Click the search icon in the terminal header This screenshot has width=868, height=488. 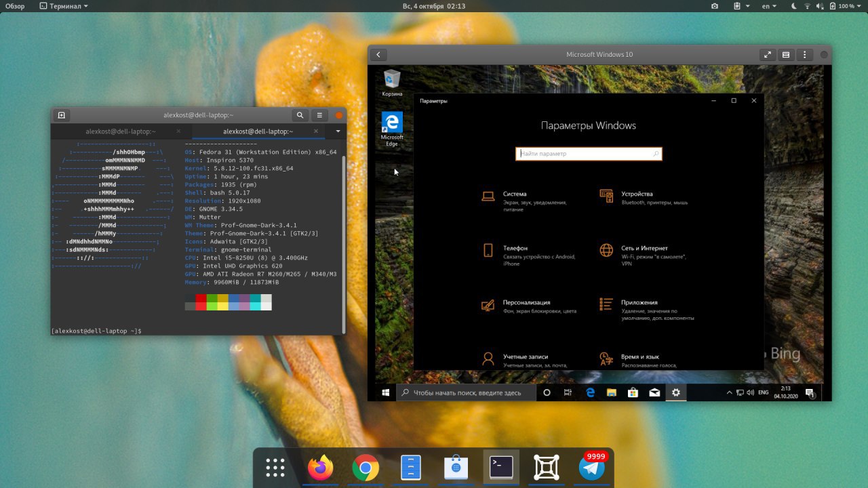[x=300, y=115]
